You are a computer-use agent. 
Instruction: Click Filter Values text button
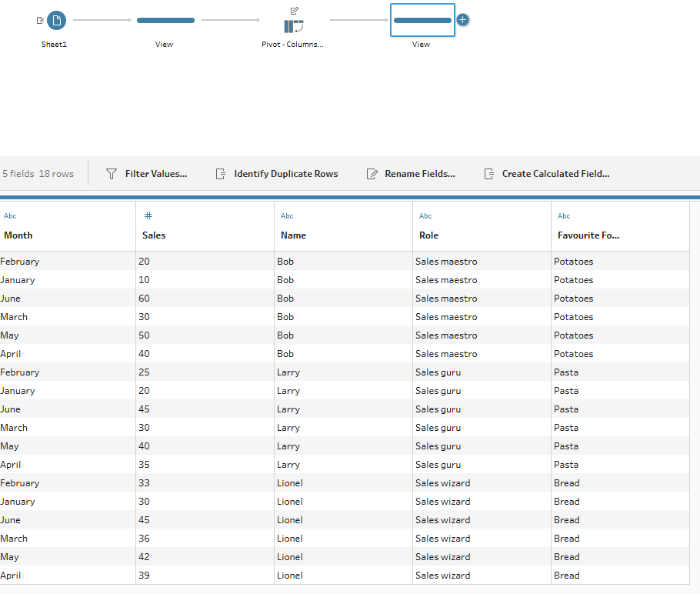click(155, 174)
